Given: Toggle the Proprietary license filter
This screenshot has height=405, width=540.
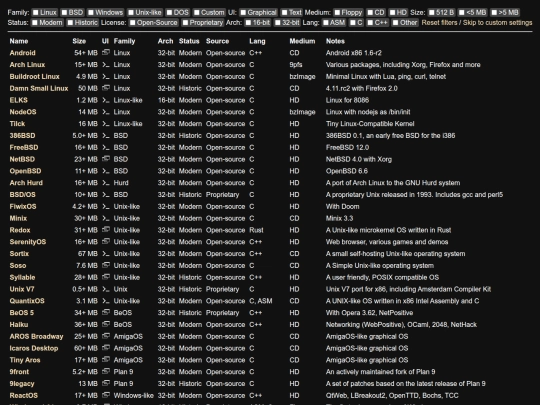Looking at the screenshot, I should coord(185,23).
